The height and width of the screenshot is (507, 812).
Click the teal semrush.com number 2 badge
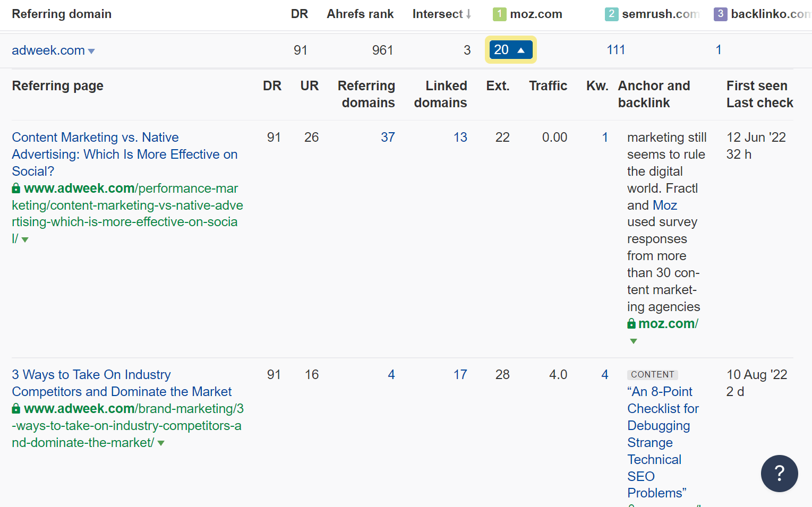tap(611, 14)
